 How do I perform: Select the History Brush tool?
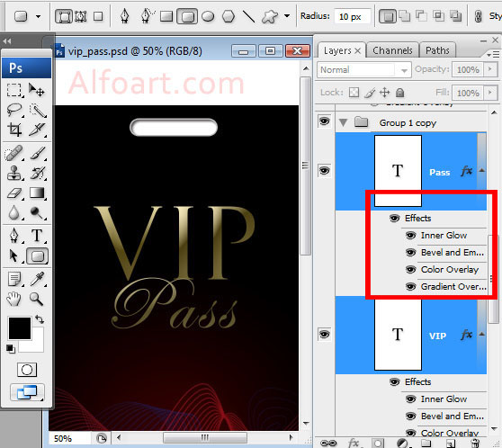[x=38, y=173]
